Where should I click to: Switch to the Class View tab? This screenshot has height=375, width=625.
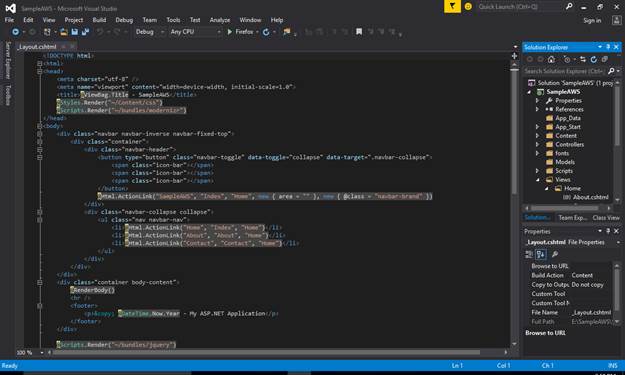click(606, 218)
